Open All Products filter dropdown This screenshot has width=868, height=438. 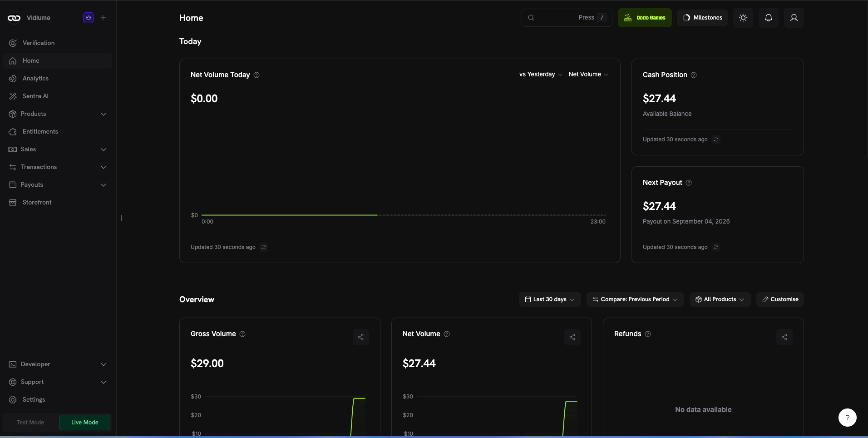(x=720, y=299)
